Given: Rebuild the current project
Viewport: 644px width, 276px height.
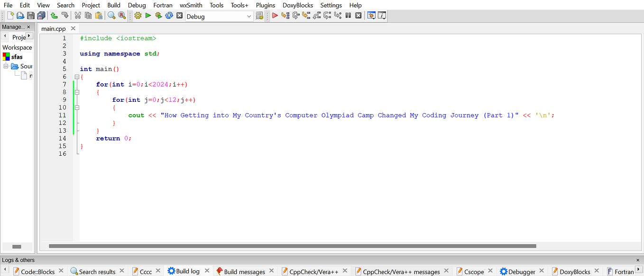Looking at the screenshot, I should pos(169,15).
